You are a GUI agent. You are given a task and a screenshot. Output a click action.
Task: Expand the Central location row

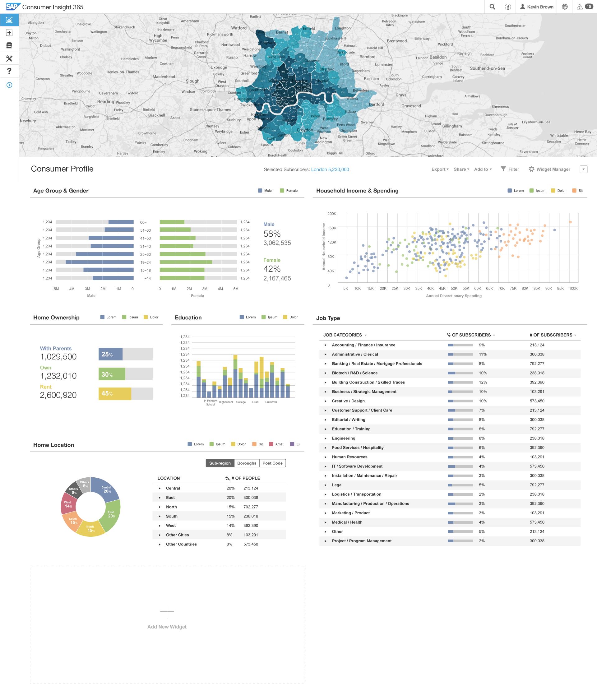(x=160, y=488)
